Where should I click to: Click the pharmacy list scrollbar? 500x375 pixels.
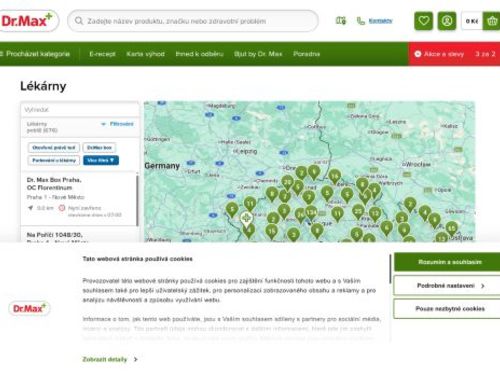tap(137, 200)
